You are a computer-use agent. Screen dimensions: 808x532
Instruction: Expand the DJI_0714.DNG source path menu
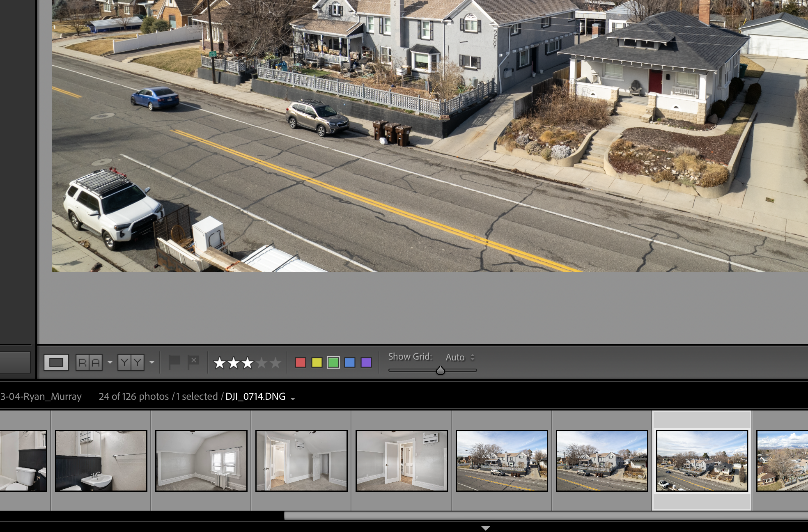293,399
